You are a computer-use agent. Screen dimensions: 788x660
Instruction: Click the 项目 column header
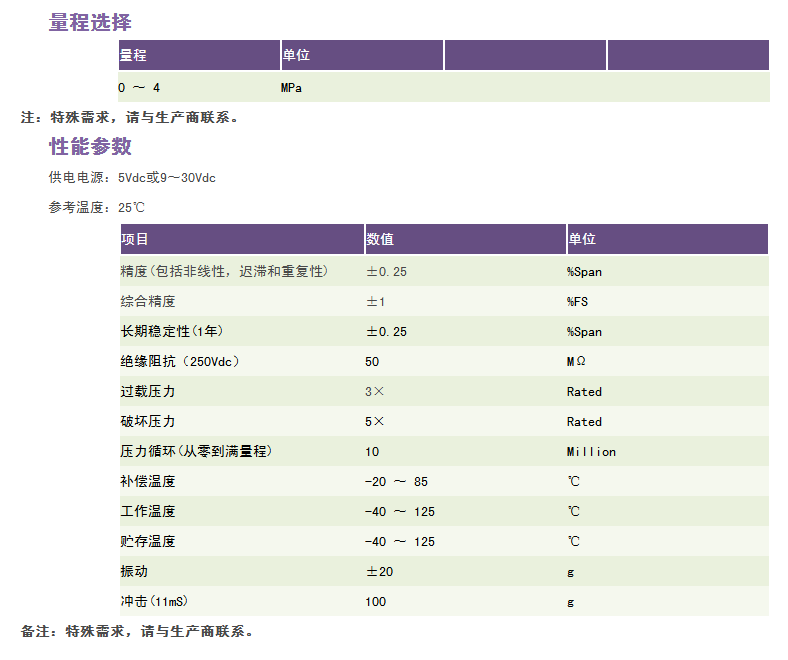pyautogui.click(x=135, y=239)
